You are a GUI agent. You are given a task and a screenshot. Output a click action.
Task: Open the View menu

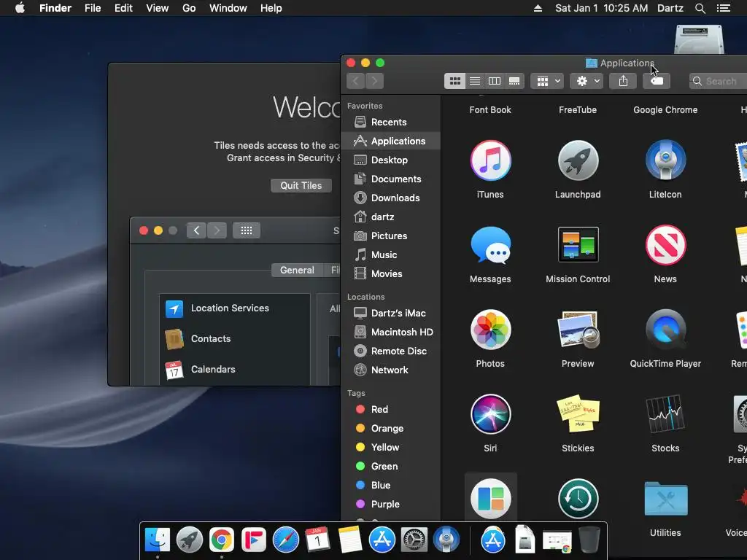pos(158,8)
